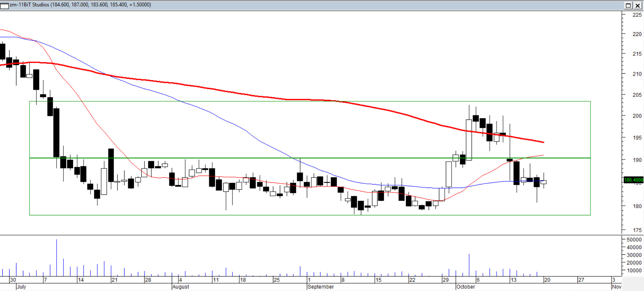Click the August month label on timeline
The image size is (644, 291).
pos(181,287)
